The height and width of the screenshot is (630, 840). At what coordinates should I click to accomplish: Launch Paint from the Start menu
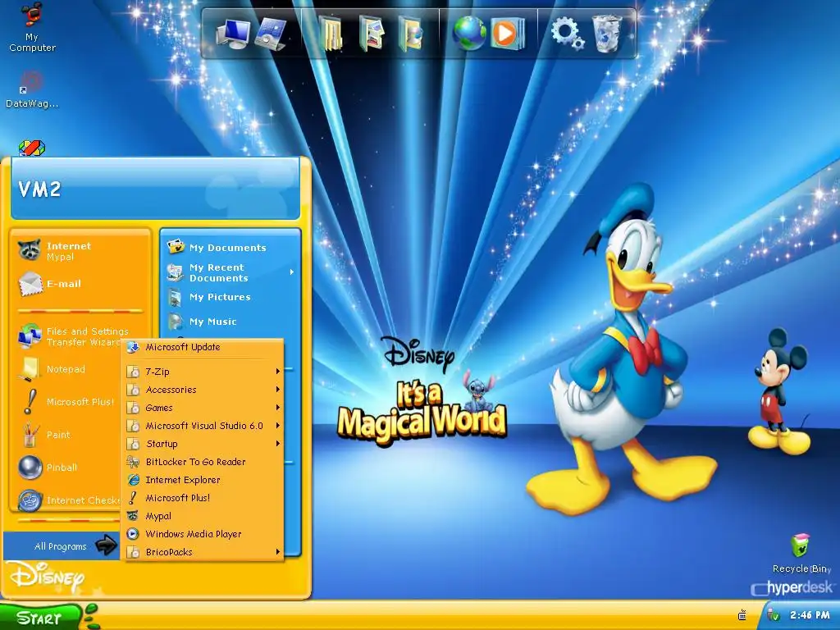coord(67,435)
